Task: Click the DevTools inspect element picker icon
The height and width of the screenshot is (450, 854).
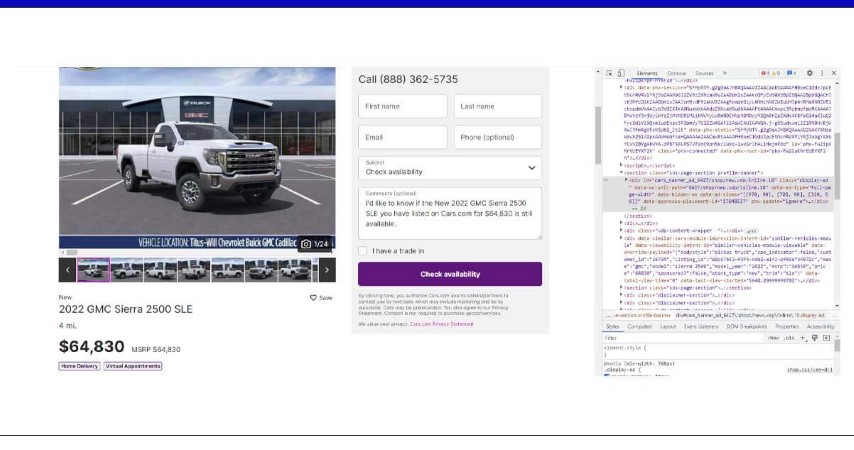Action: [609, 73]
